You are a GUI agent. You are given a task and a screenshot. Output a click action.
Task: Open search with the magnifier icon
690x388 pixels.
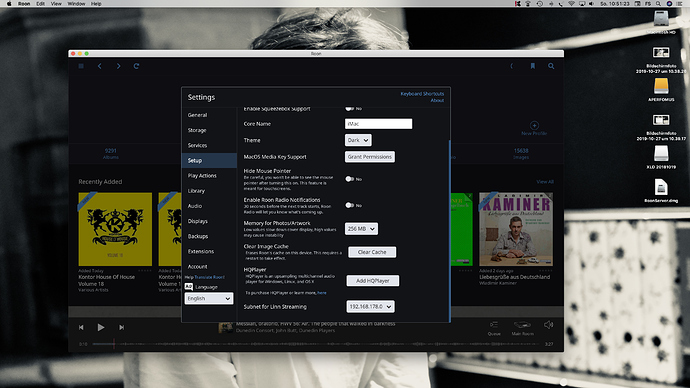[x=551, y=66]
